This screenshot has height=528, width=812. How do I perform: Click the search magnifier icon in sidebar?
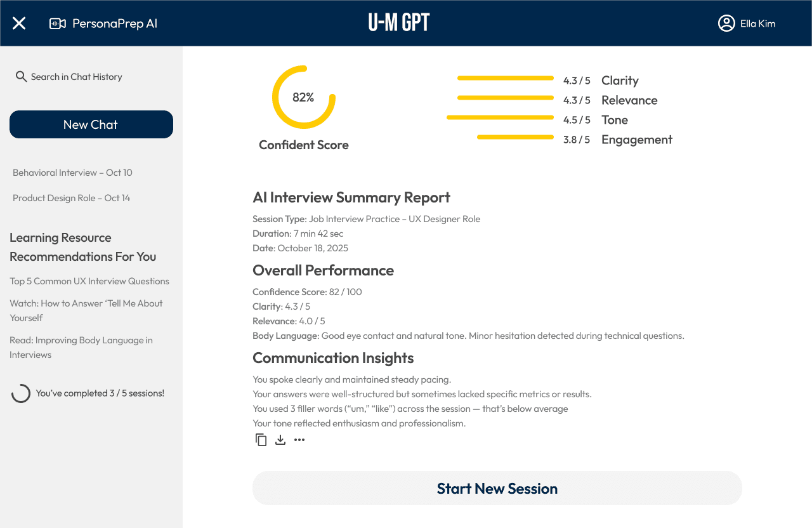(x=21, y=77)
